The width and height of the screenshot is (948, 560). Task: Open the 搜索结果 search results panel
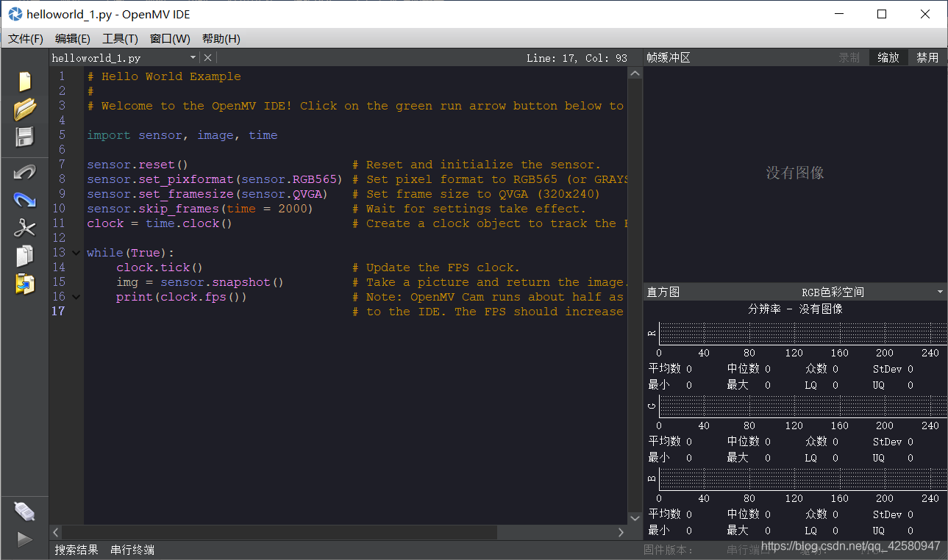[x=76, y=550]
